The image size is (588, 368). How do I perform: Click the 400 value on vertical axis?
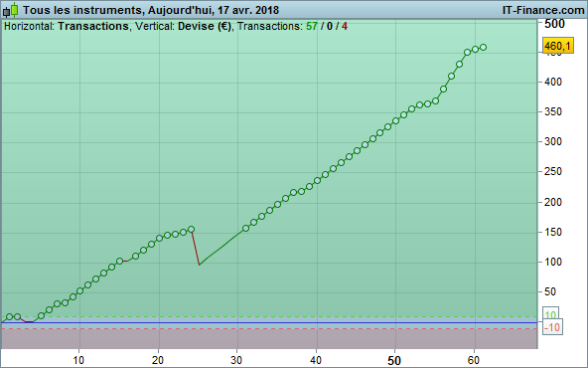pyautogui.click(x=553, y=82)
